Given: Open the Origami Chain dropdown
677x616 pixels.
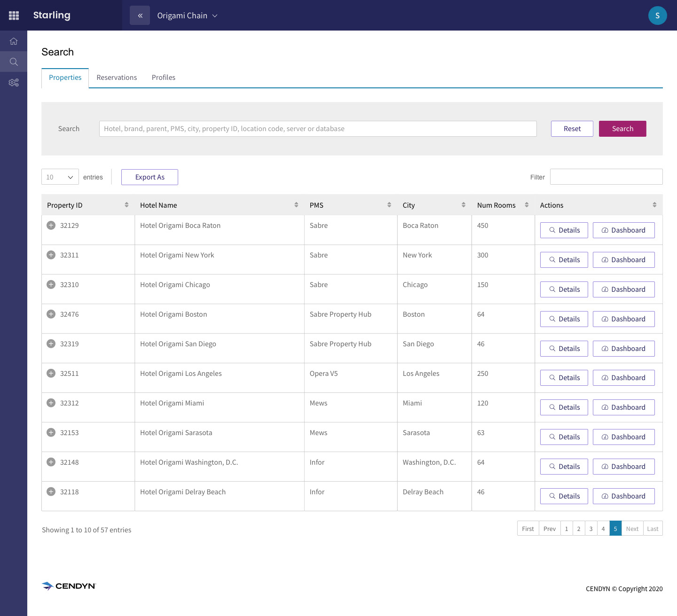Looking at the screenshot, I should 187,16.
